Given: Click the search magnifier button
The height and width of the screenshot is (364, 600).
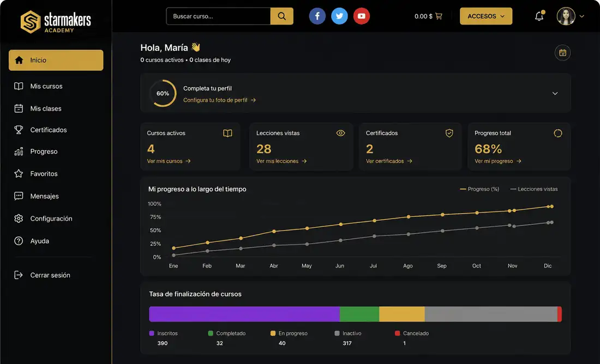Looking at the screenshot, I should 281,16.
